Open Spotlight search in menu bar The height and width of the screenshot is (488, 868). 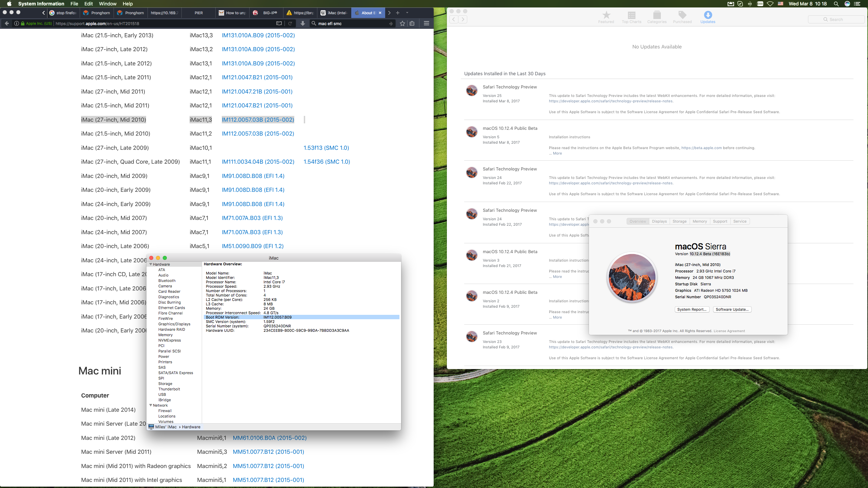coord(836,4)
